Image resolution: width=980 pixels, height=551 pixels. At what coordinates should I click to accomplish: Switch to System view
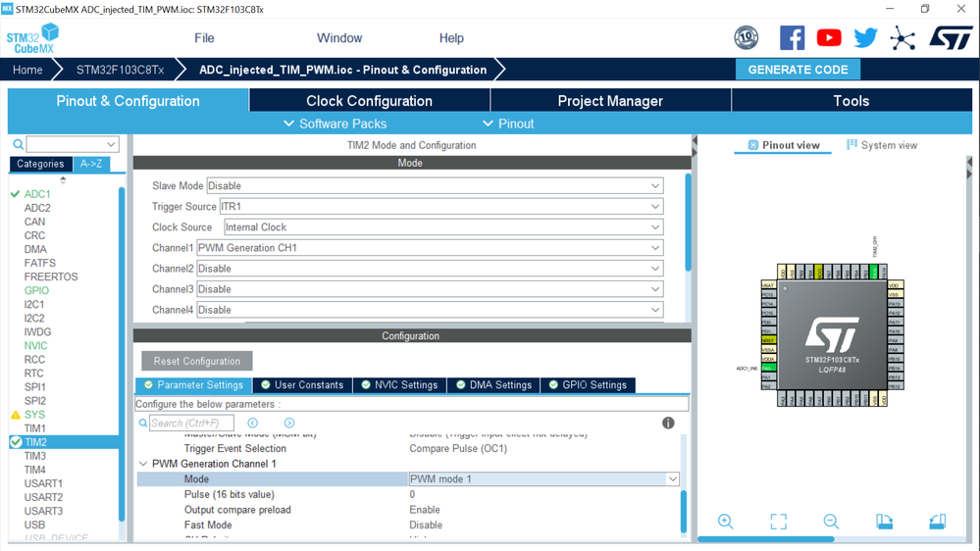[x=882, y=145]
